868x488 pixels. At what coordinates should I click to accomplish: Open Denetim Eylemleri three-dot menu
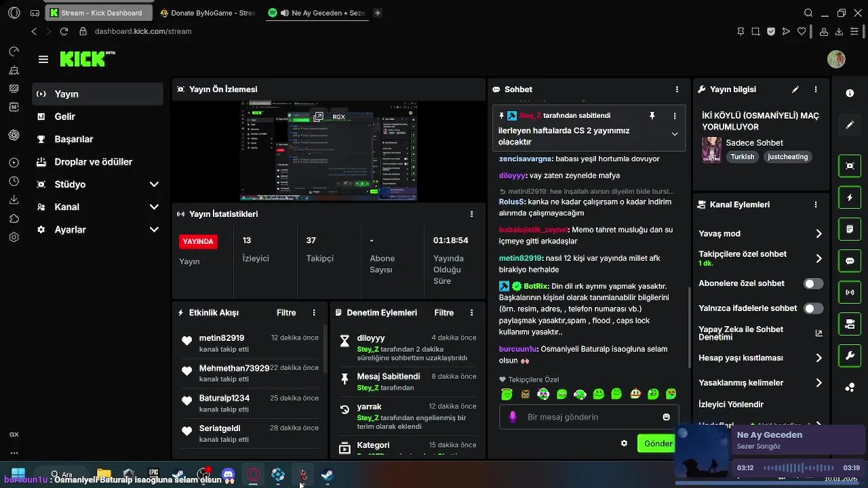(x=472, y=313)
